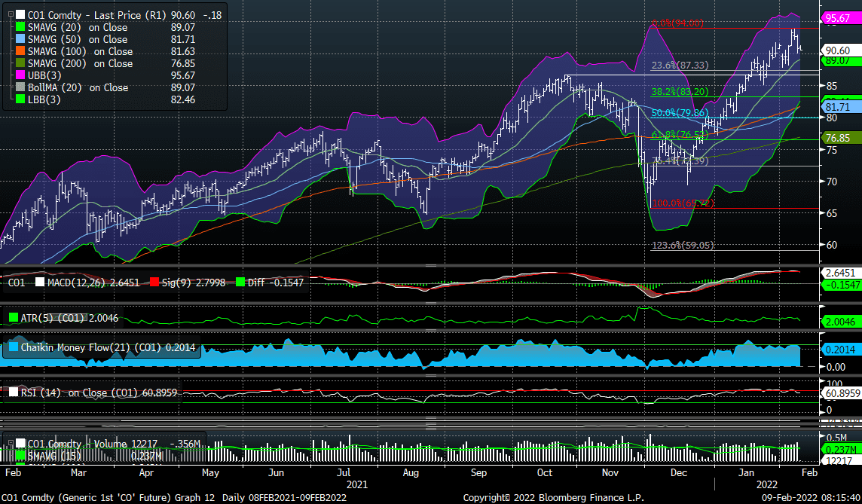
Task: Click the RSI 60.8959 axis tag
Action: click(840, 393)
